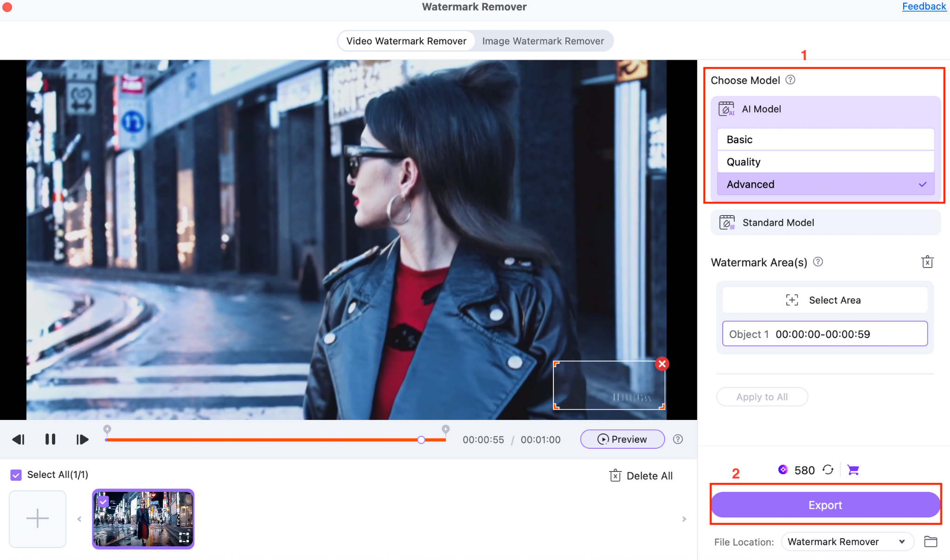Uncheck the video thumbnail selection mark

coord(103,502)
